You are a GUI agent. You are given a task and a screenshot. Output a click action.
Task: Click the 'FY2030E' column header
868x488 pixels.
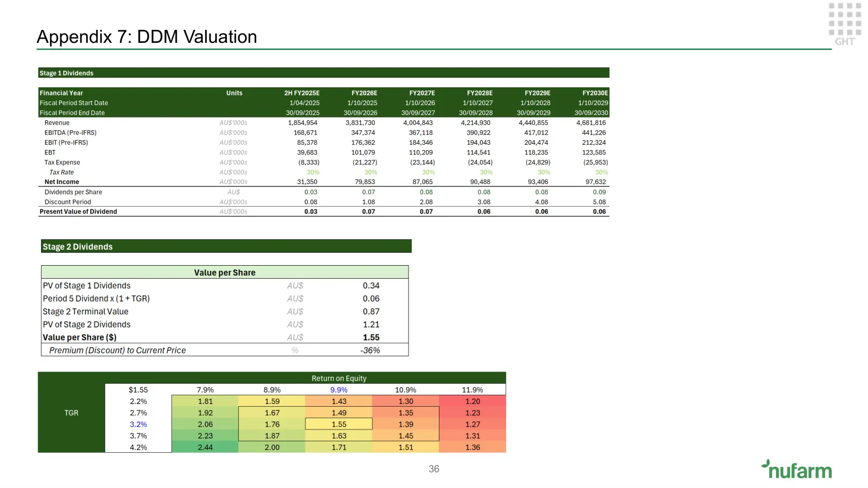click(595, 93)
